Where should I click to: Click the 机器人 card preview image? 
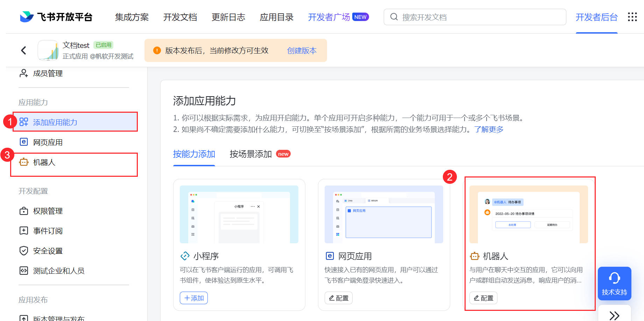click(529, 214)
